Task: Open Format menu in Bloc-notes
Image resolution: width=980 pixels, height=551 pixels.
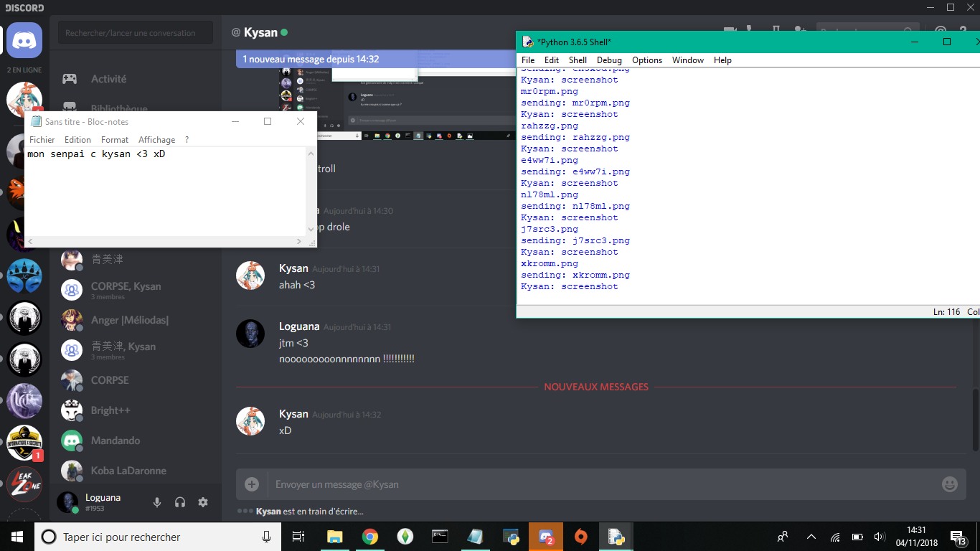Action: pyautogui.click(x=115, y=140)
